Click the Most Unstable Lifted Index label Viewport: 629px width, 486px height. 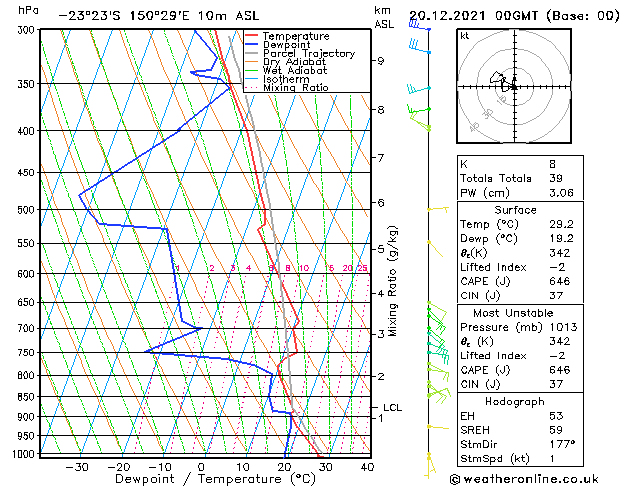point(493,356)
